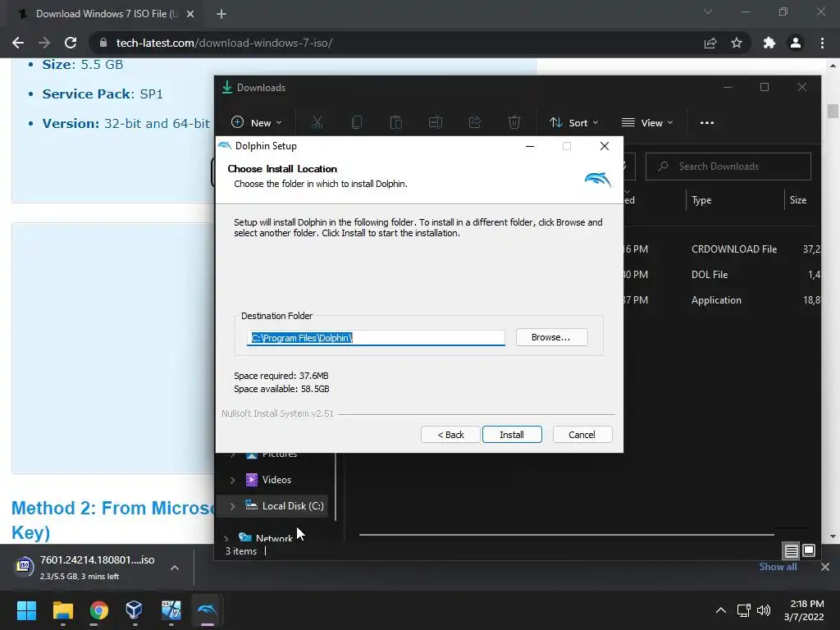Open the New menu in Downloads
The width and height of the screenshot is (840, 630).
(256, 123)
